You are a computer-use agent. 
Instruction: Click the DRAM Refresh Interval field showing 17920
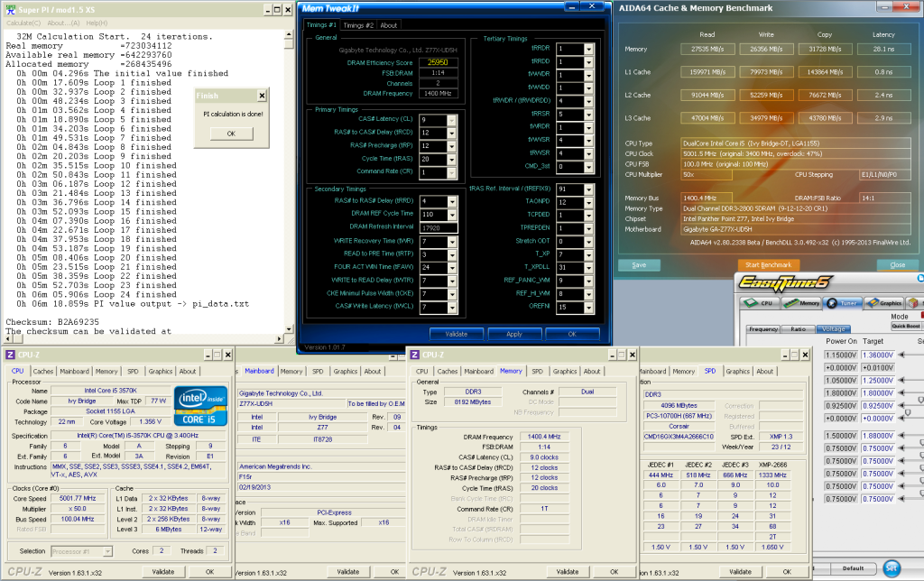[439, 228]
